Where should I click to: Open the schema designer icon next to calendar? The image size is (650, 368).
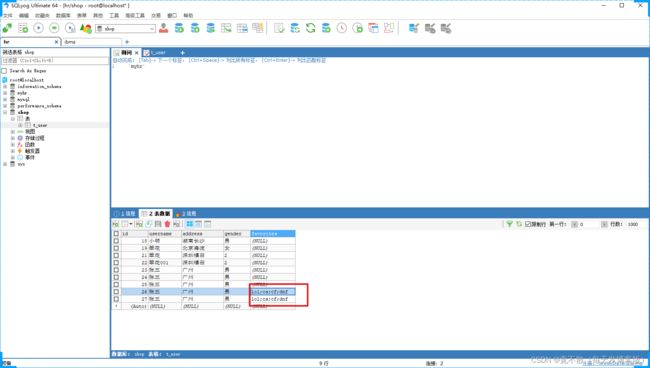(389, 28)
